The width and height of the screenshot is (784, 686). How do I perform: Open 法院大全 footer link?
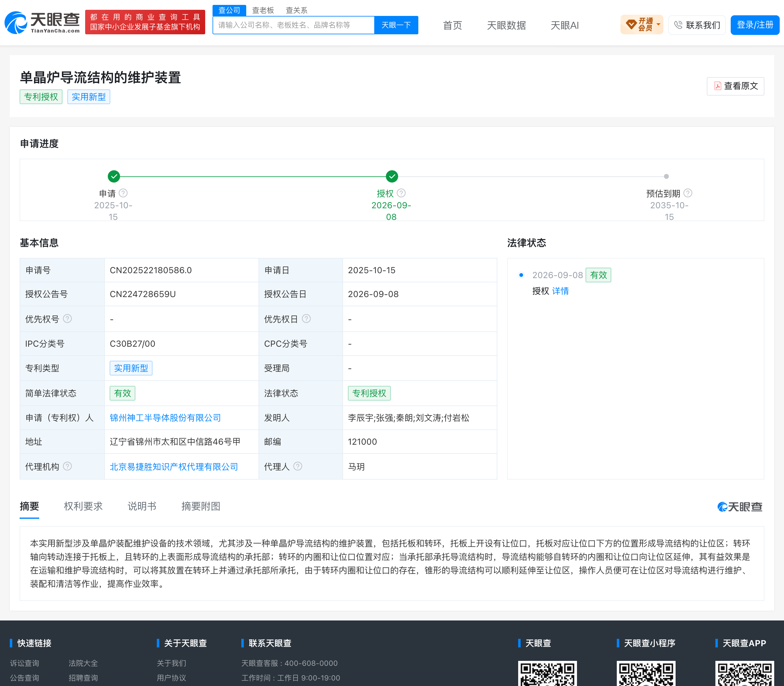point(83,663)
